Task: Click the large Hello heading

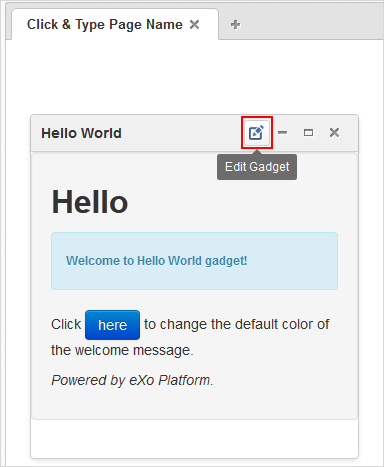Action: click(x=90, y=202)
